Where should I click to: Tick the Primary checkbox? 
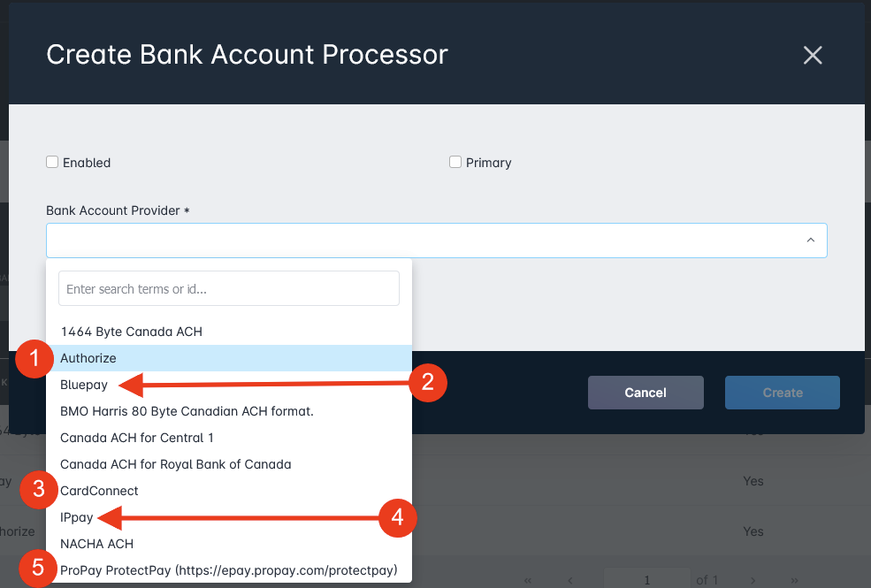tap(455, 162)
